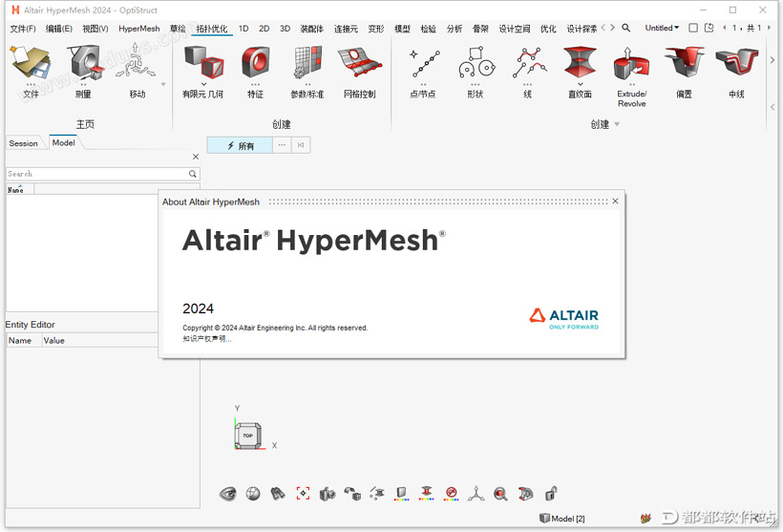The height and width of the screenshot is (532, 783).
Task: Select the 偏置 offset tool
Action: pyautogui.click(x=684, y=62)
